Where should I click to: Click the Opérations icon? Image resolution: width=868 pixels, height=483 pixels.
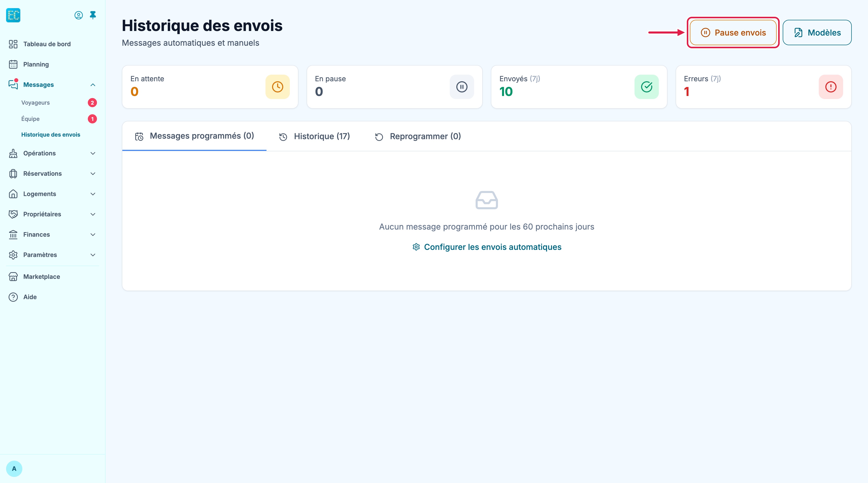(13, 153)
